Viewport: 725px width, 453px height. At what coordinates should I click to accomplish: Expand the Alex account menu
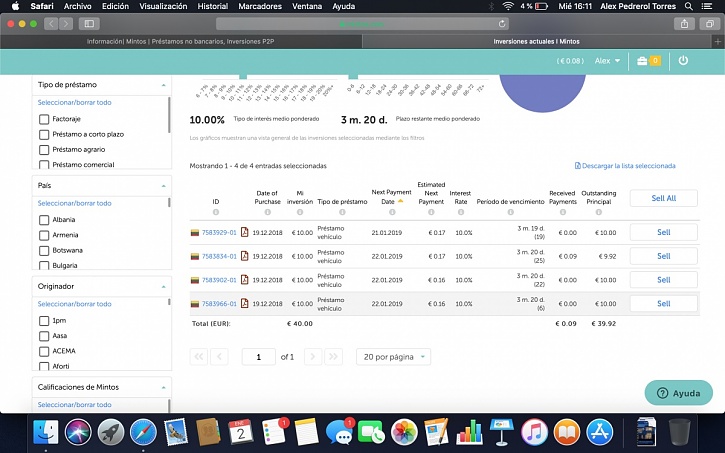(x=606, y=61)
